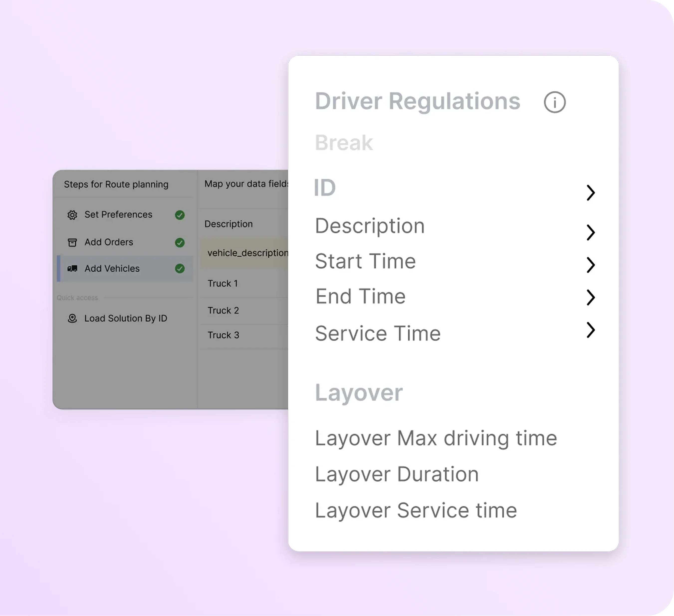Select the Service Time field label

point(378,334)
